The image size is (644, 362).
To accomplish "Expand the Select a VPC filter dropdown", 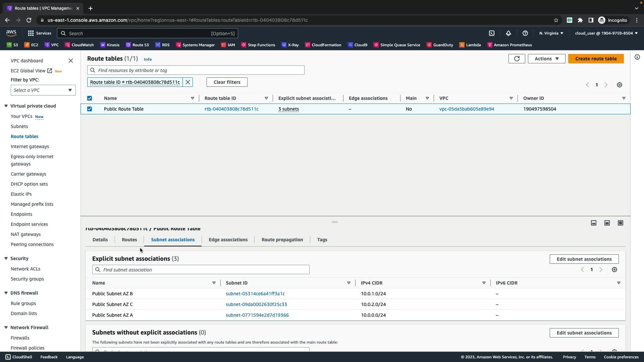I will coord(43,90).
